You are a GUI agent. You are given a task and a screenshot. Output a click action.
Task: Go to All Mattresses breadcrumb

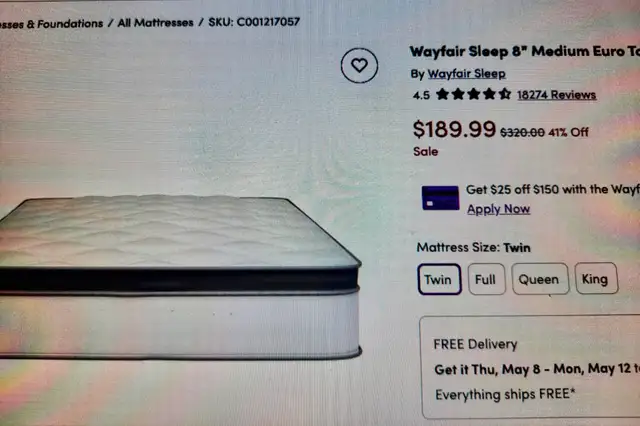(156, 23)
